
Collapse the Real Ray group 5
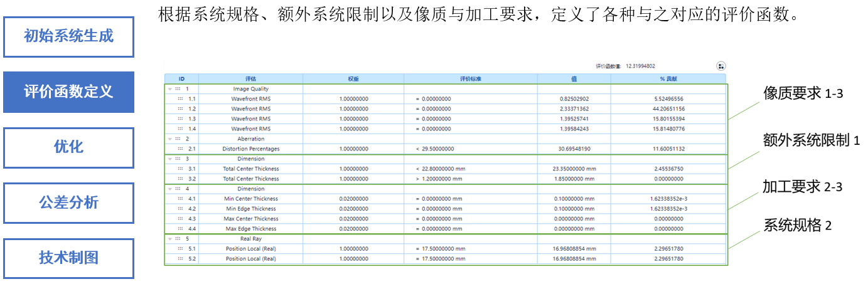[169, 239]
